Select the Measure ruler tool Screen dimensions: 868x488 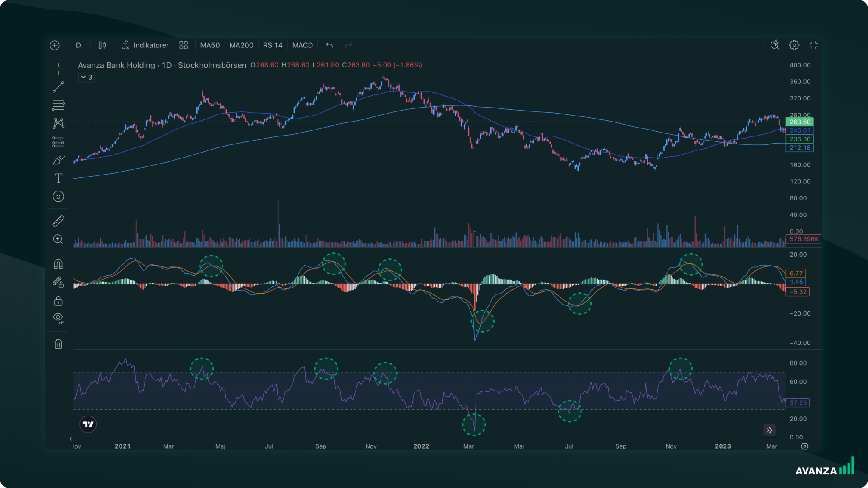(59, 221)
